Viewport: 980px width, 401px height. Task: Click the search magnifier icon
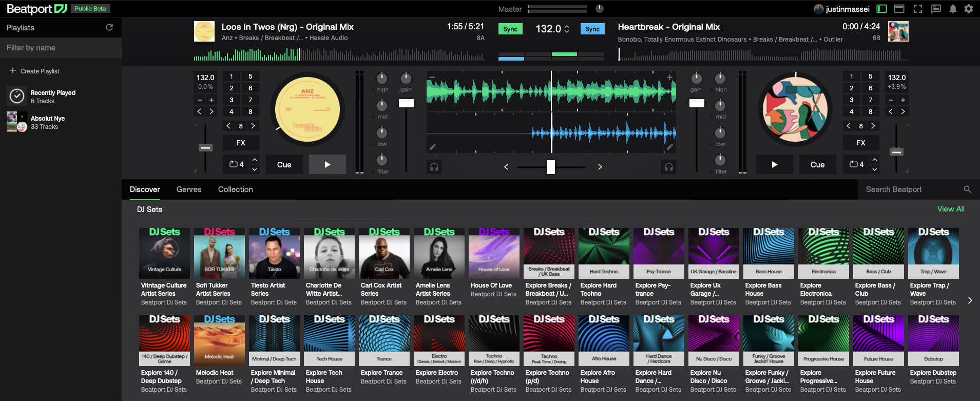tap(967, 189)
